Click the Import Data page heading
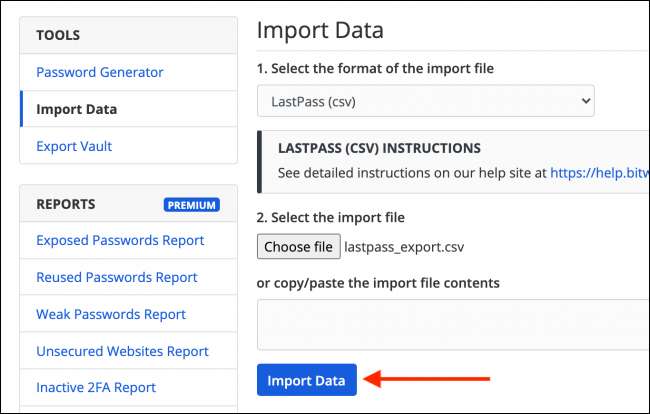This screenshot has height=414, width=650. (320, 29)
